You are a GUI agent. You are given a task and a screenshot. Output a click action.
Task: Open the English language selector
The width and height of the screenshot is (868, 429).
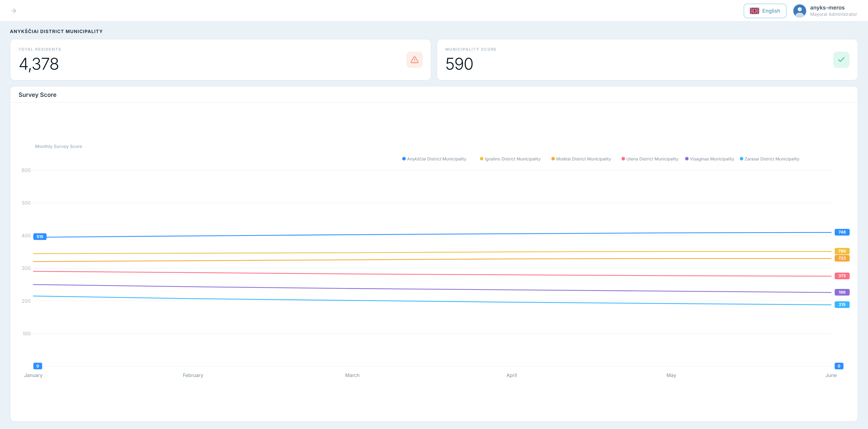pos(764,11)
